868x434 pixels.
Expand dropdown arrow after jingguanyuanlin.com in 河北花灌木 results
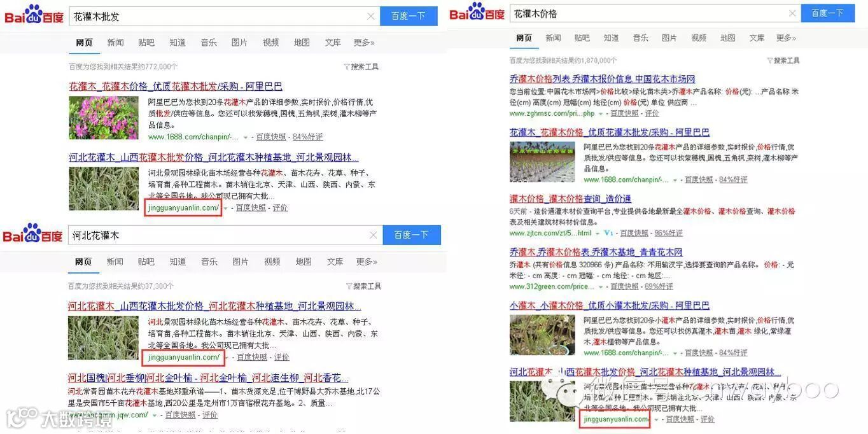coord(227,358)
